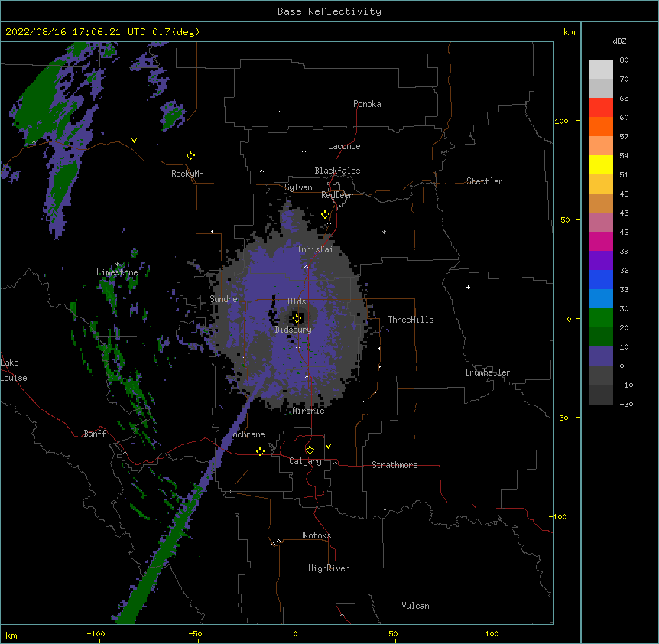Pick the purple swatch beside the 39 label
This screenshot has height=644, width=659.
coord(601,260)
